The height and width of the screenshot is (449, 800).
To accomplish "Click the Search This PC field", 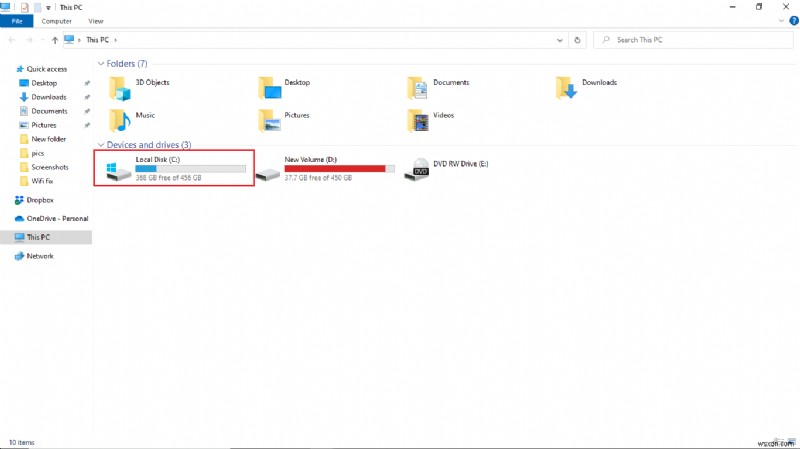I will click(693, 40).
